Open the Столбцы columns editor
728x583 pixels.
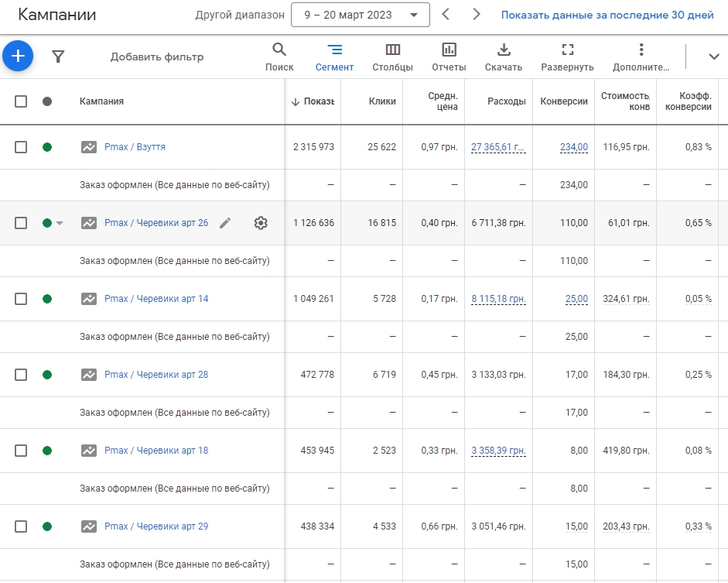coord(392,57)
